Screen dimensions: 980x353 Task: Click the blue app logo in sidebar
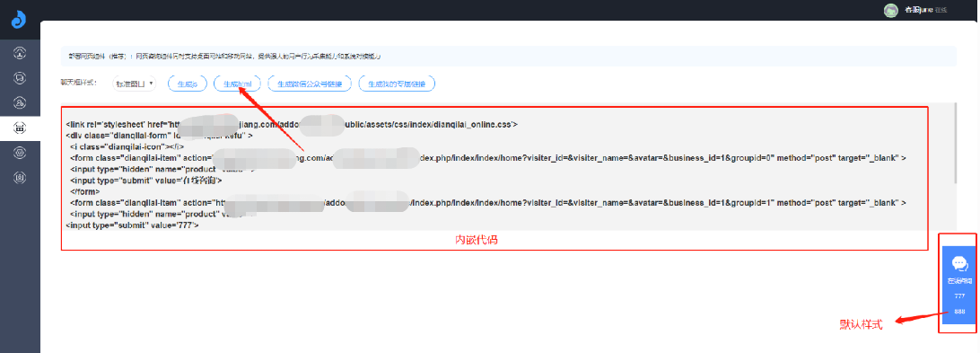point(20,20)
